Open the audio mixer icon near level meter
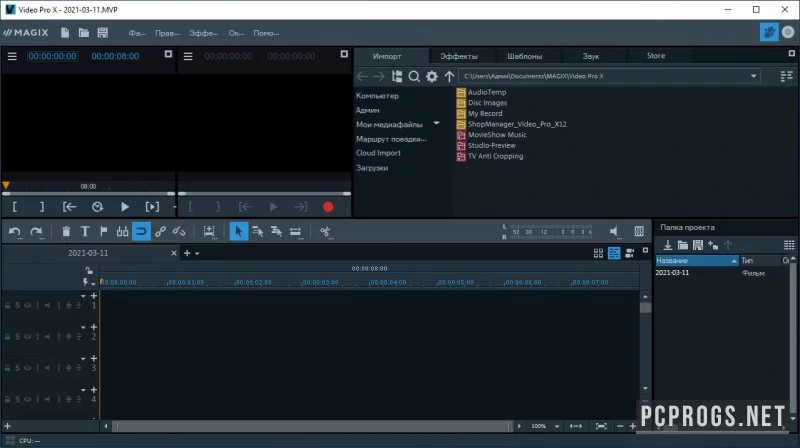800x448 pixels. (639, 232)
